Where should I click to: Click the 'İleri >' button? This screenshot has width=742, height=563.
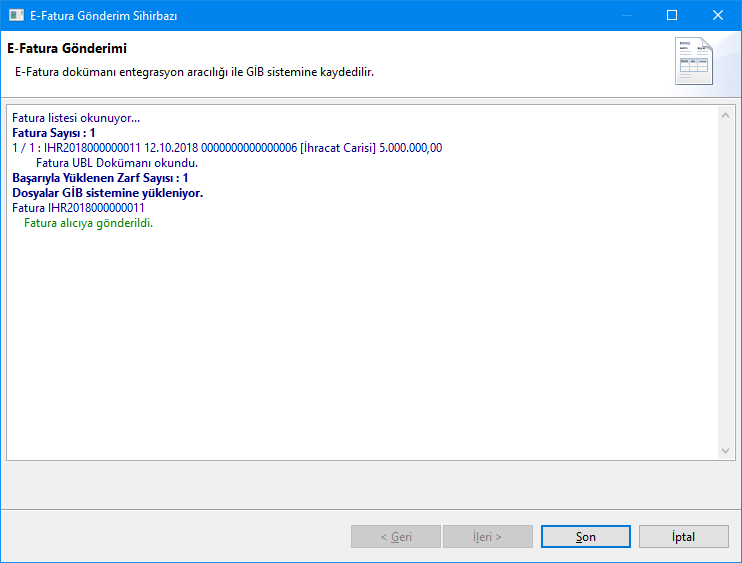[x=487, y=537]
